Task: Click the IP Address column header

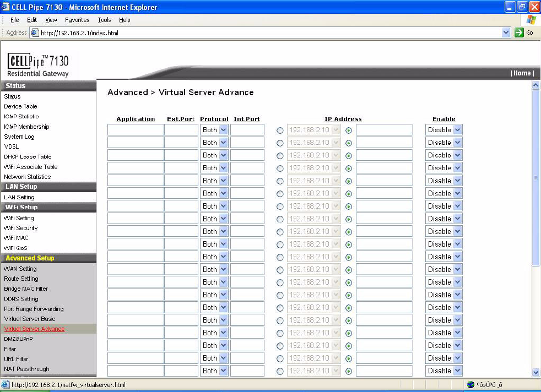Action: (x=343, y=119)
